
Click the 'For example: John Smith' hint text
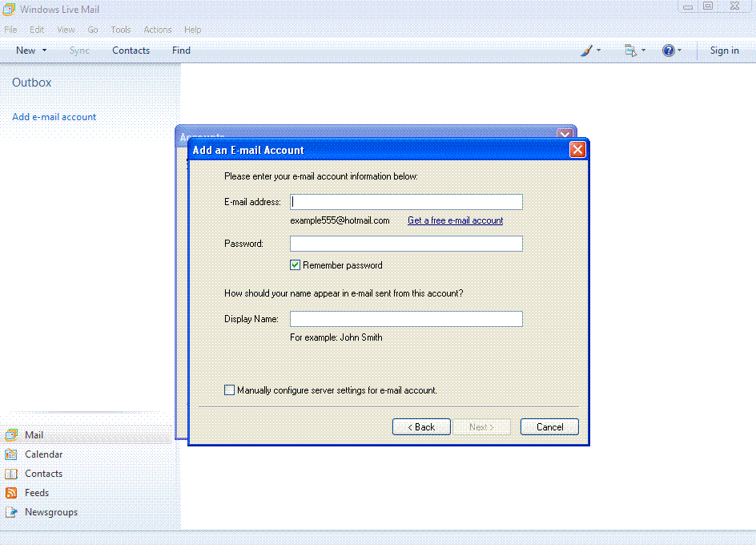click(336, 337)
